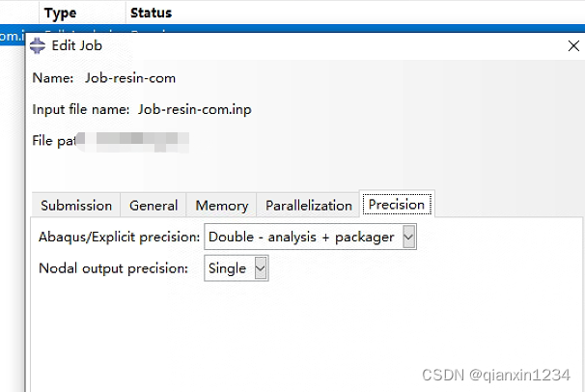585x392 pixels.
Task: Click the Abaqus/Explicit precision label
Action: (x=120, y=237)
